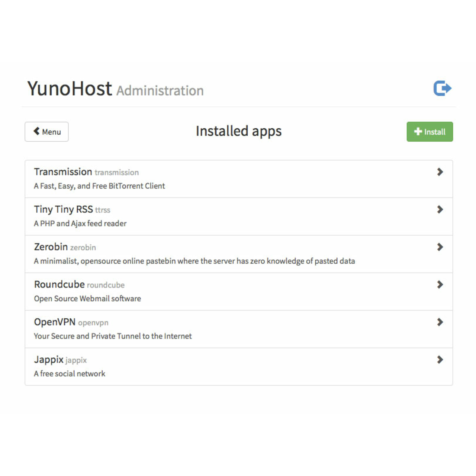Click the back arrow on the Menu button
The image size is (476, 476).
36,131
